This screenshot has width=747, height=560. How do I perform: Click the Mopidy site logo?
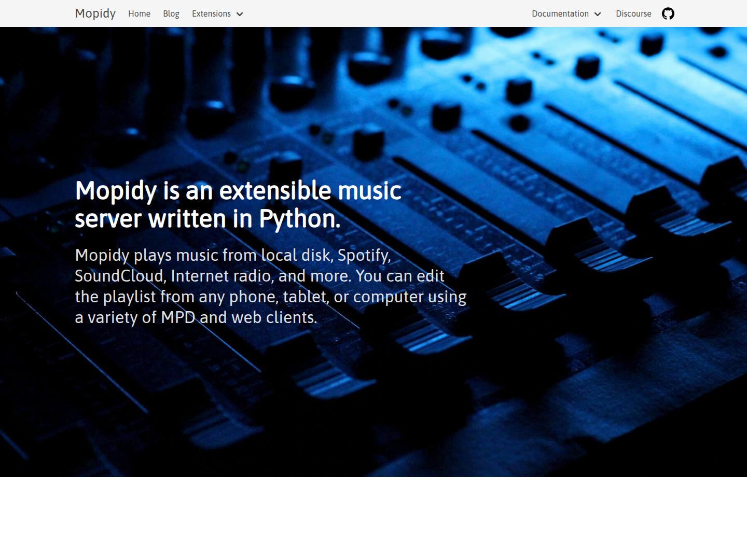(95, 13)
